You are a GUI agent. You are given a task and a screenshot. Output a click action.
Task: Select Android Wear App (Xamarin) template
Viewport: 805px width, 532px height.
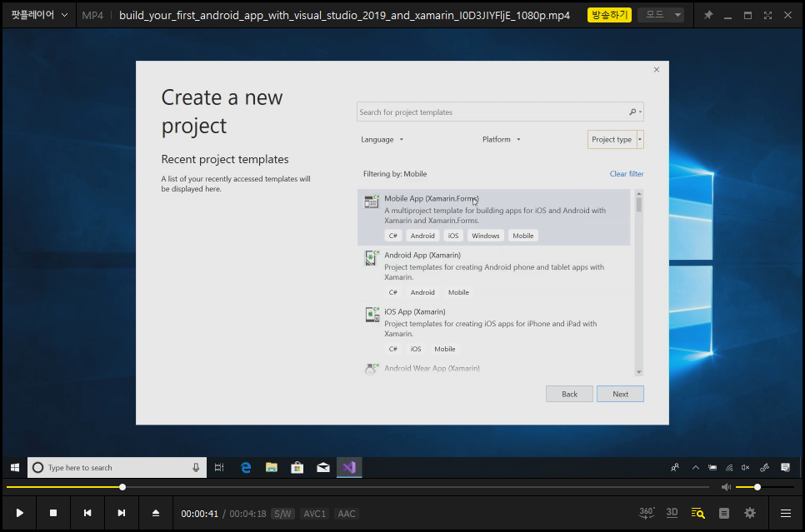(x=494, y=368)
